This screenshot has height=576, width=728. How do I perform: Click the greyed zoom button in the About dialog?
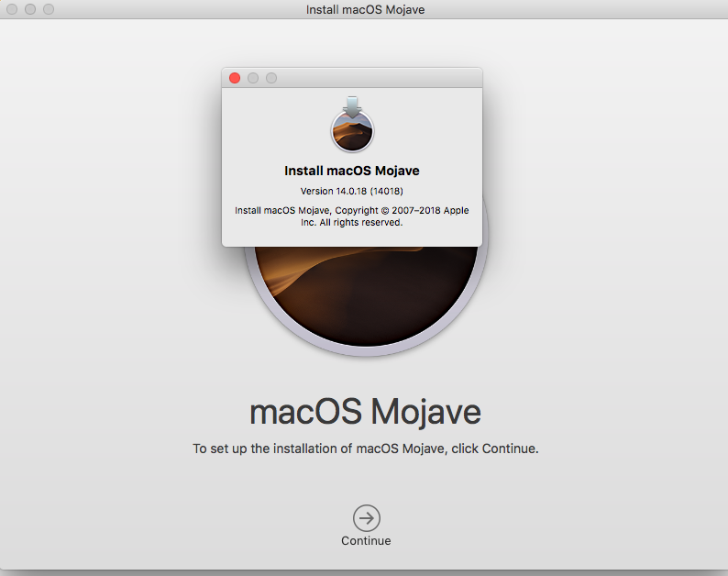tap(271, 78)
